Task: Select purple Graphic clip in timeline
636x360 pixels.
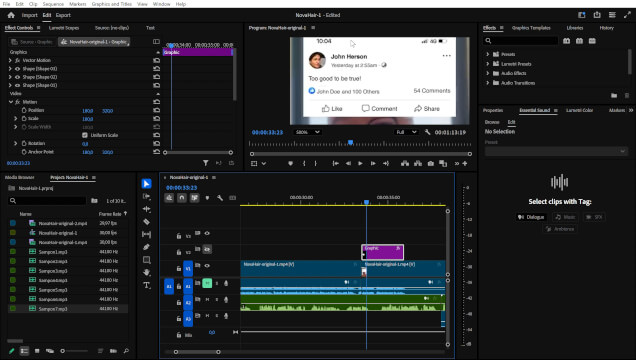Action: click(x=382, y=252)
